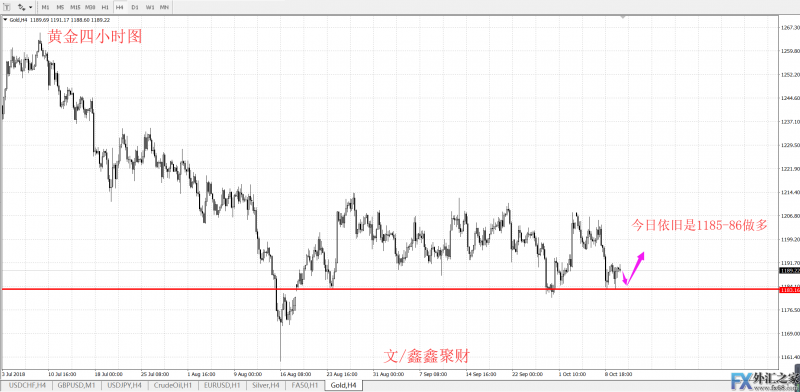Click the 10 Jul 16:00 date label
This screenshot has height=392, width=800.
(63, 374)
